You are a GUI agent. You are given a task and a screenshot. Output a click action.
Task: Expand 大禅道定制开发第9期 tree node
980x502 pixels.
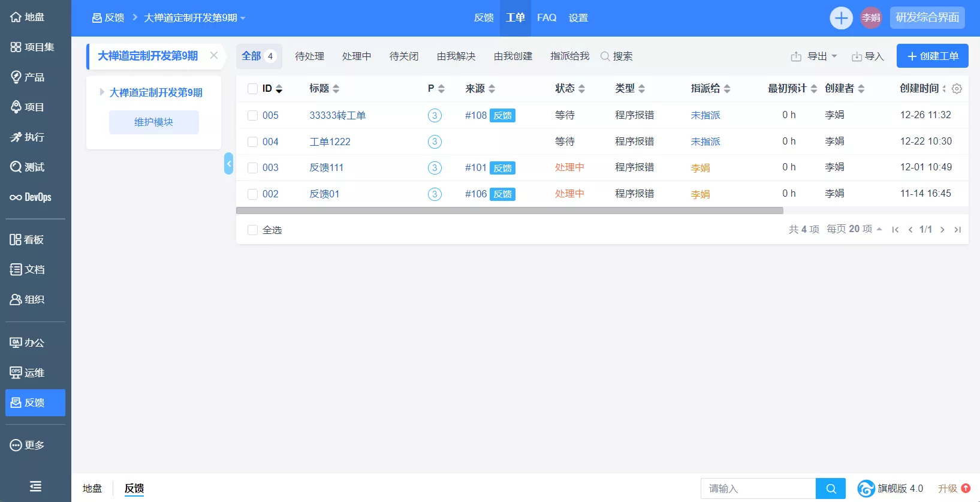click(x=102, y=92)
